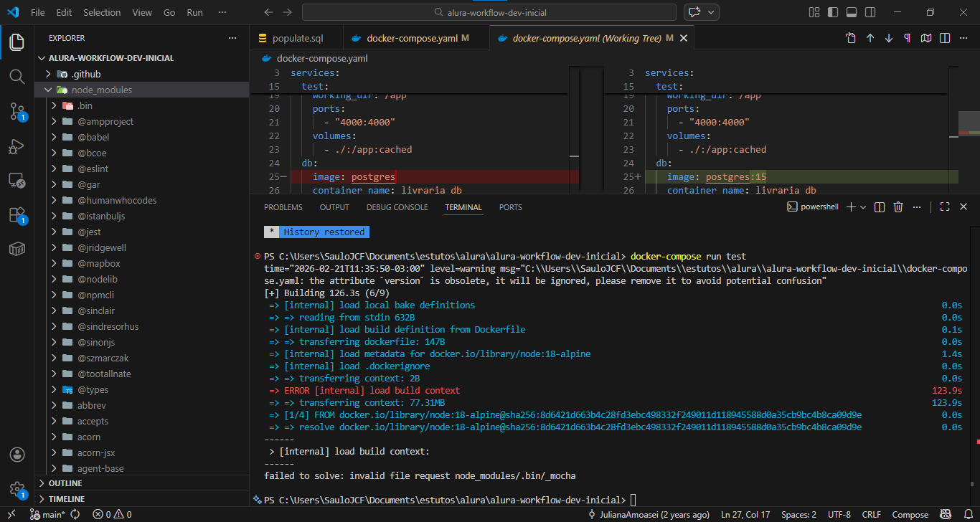Kill the terminal with trash icon

pyautogui.click(x=898, y=207)
